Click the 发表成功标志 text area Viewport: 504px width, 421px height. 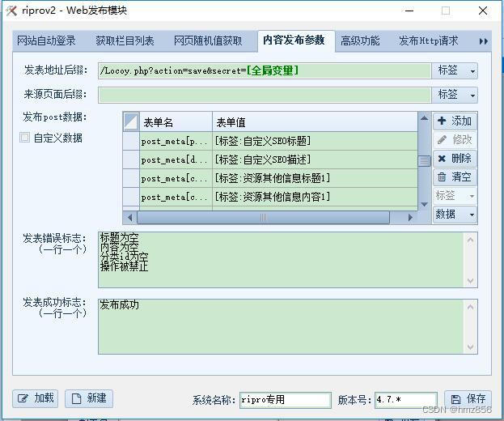[281, 326]
